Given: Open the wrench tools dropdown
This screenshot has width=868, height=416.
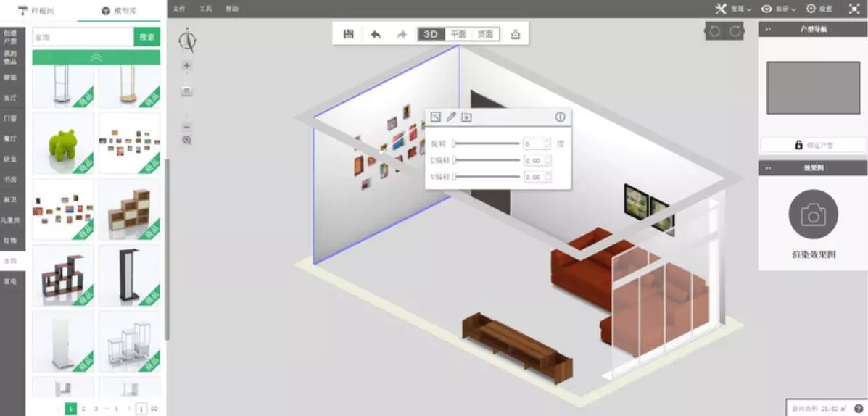Looking at the screenshot, I should [x=733, y=9].
